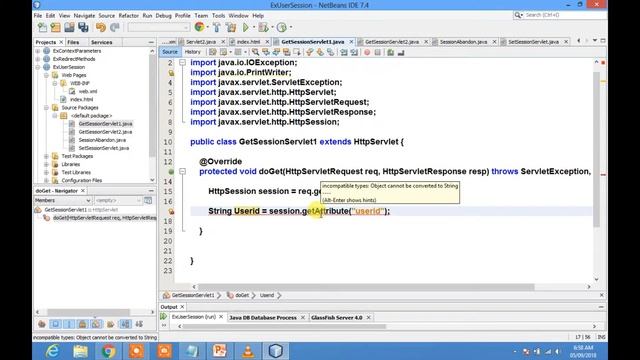Click the Open Project toolbar icon
This screenshot has height=360, width=640.
pos(69,27)
